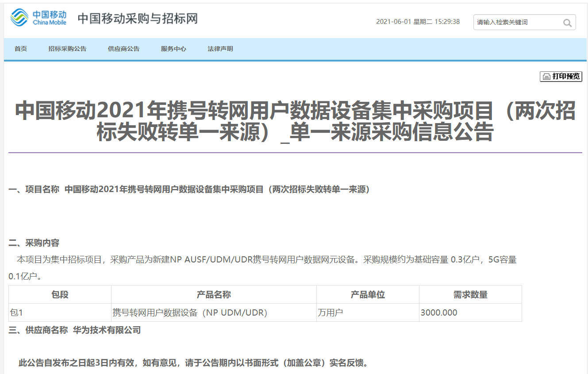This screenshot has width=588, height=374.
Task: Click the 包段 table header
Action: 60,295
